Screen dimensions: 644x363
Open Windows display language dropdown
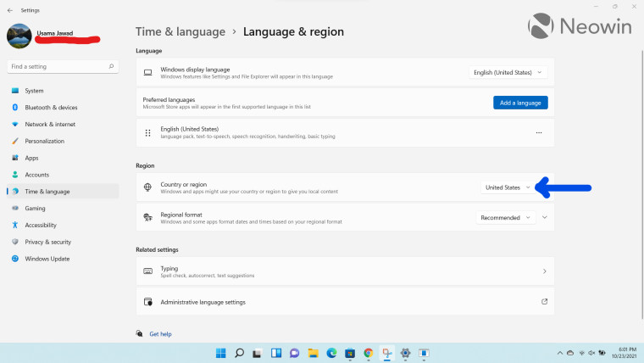pos(508,72)
